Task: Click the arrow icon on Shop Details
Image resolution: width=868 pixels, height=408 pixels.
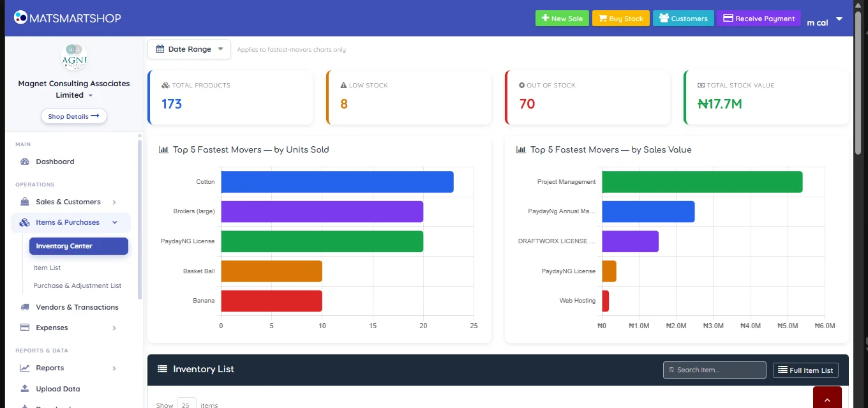Action: [x=95, y=116]
